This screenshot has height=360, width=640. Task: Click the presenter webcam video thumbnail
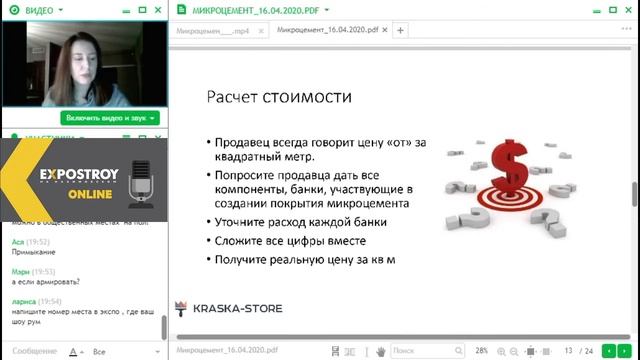point(85,64)
